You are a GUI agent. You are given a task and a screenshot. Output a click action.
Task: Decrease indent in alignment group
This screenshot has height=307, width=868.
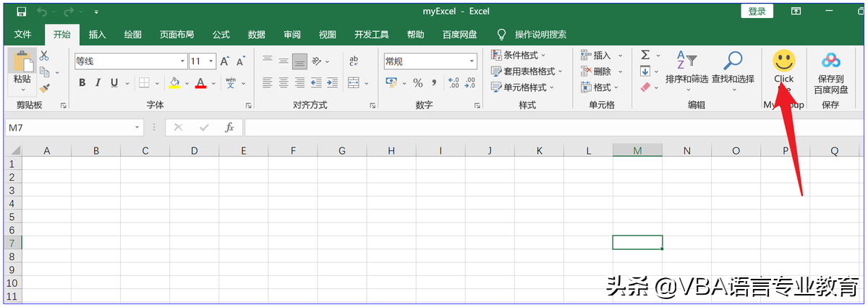click(317, 82)
